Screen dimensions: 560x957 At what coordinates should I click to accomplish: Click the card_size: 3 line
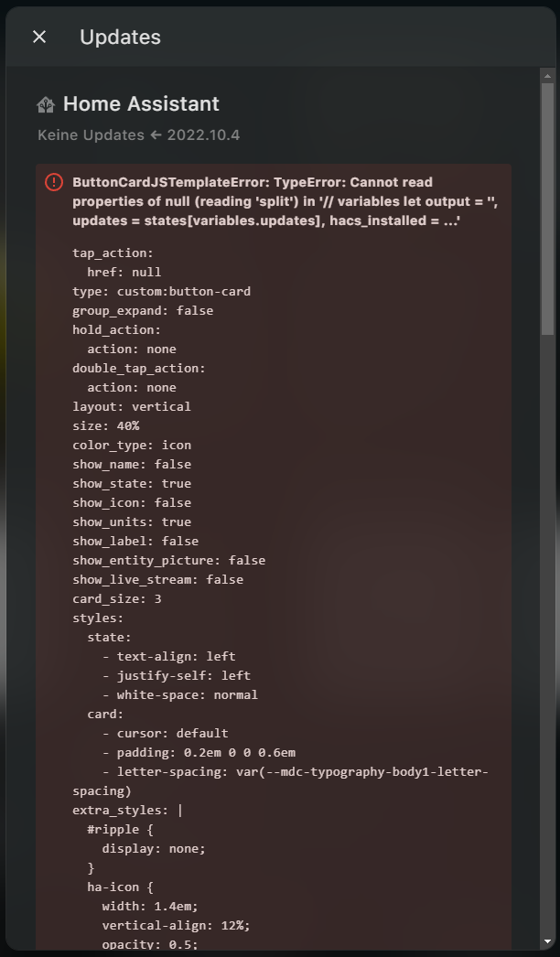117,598
